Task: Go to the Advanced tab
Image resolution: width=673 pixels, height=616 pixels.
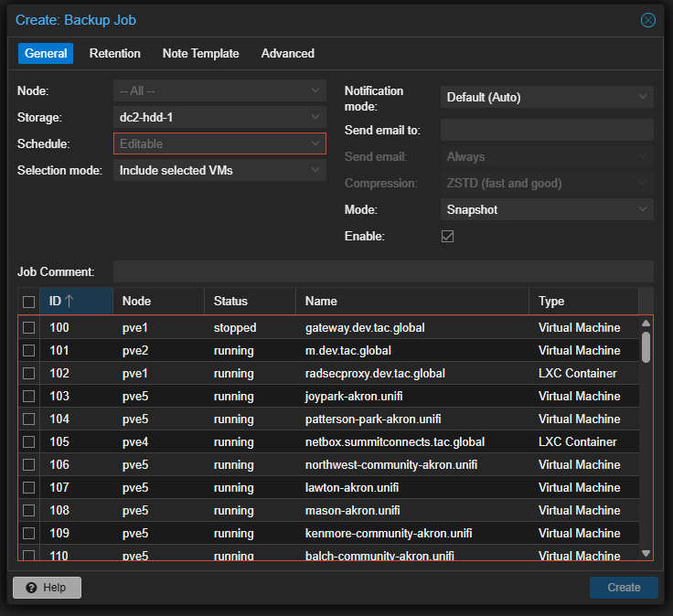Action: click(287, 54)
